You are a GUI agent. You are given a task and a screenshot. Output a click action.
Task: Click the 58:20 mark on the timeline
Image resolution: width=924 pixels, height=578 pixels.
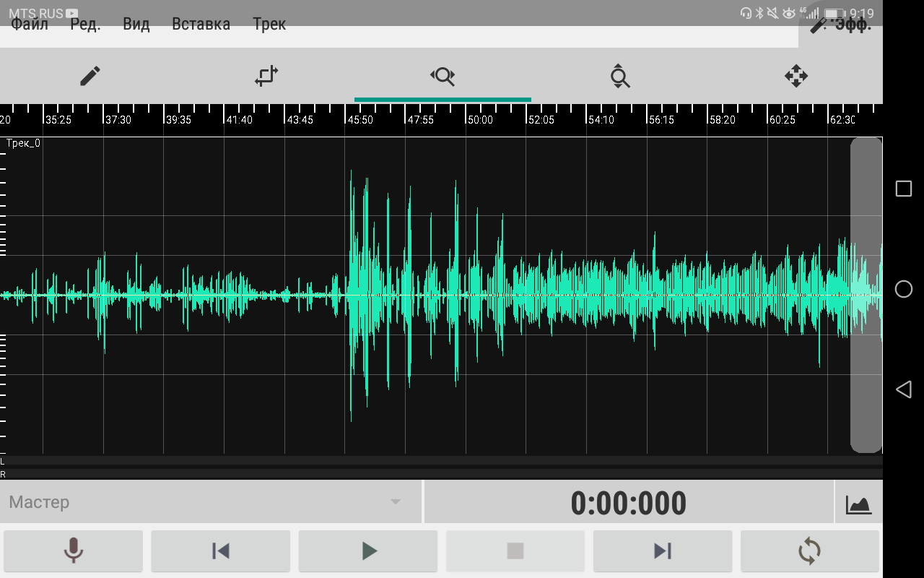(x=722, y=120)
